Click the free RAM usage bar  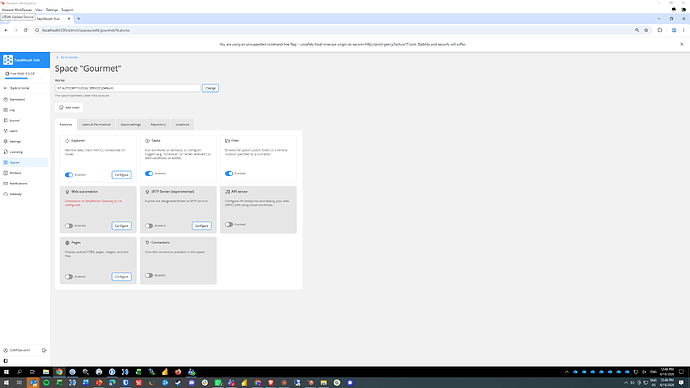(x=25, y=78)
